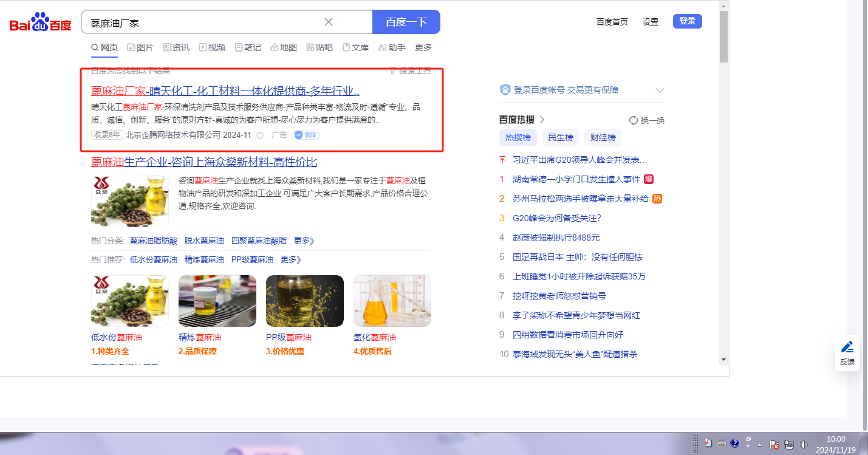This screenshot has width=868, height=455.
Task: Click the 反馈 feedback pencil icon
Action: coord(847,347)
